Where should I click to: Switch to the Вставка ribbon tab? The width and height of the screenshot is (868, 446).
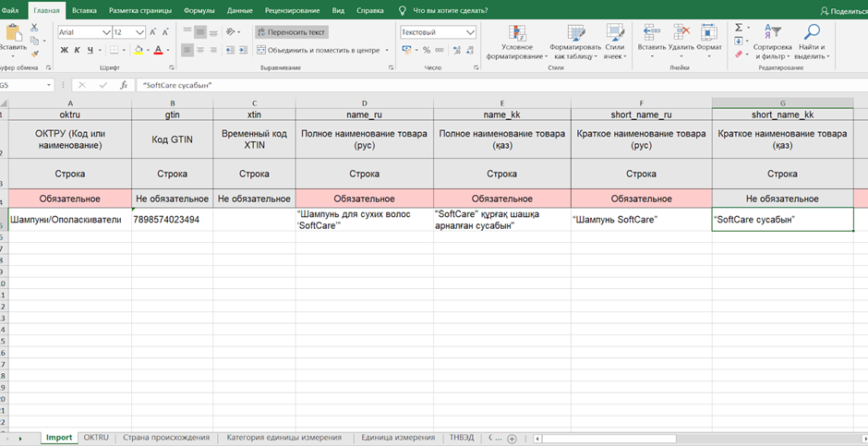click(84, 10)
